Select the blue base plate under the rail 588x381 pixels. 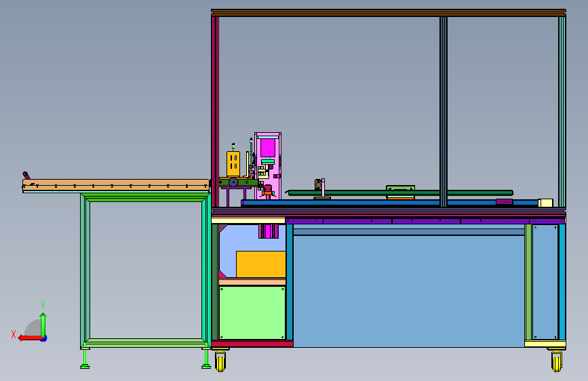(390, 203)
